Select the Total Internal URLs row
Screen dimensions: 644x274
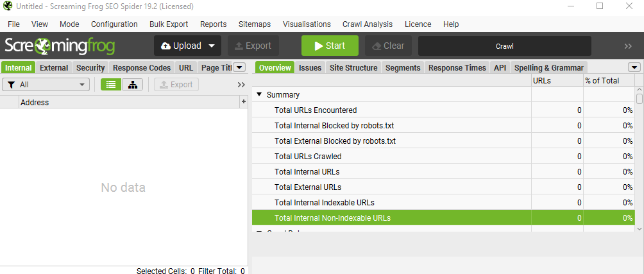[391, 172]
